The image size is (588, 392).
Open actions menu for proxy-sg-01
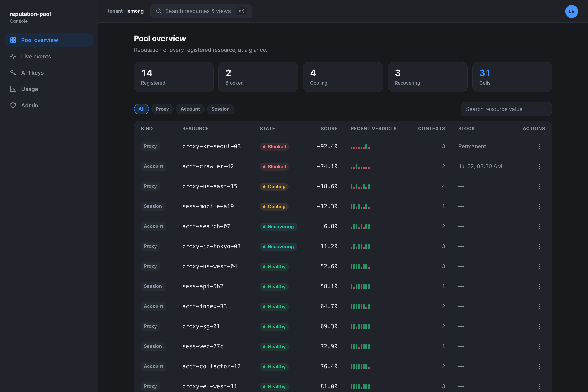[x=539, y=326]
